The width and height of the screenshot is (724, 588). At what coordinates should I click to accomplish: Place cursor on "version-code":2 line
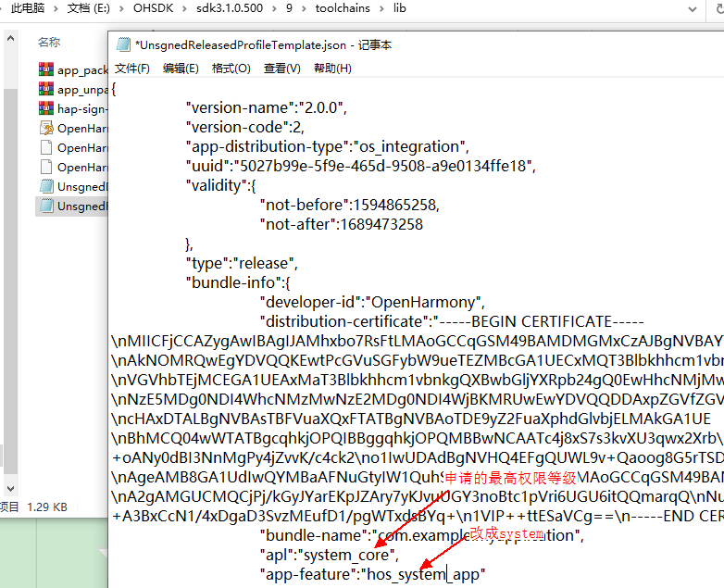pos(244,127)
